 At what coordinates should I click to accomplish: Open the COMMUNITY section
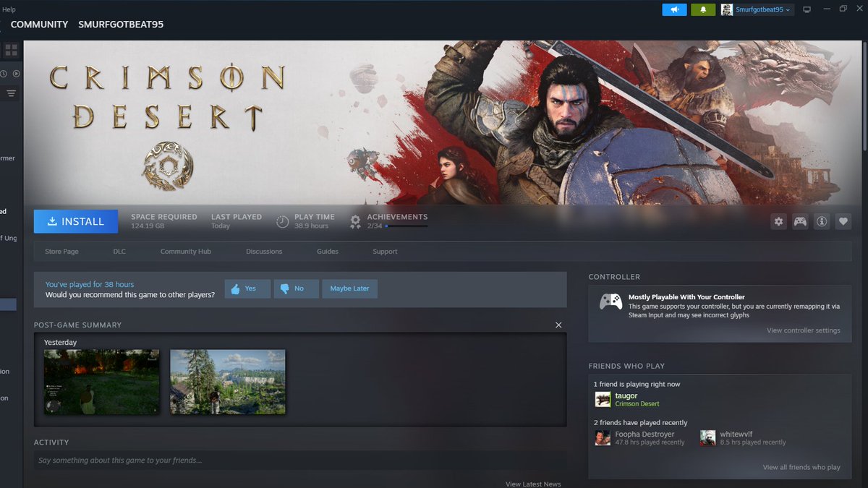pyautogui.click(x=39, y=24)
